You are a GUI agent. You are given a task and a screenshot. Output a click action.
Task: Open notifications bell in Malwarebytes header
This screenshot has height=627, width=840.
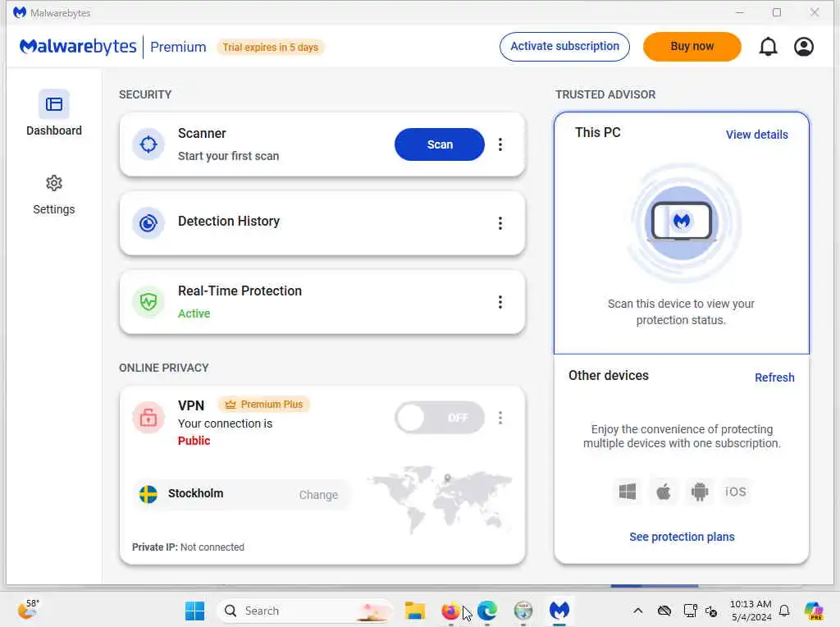click(x=768, y=47)
